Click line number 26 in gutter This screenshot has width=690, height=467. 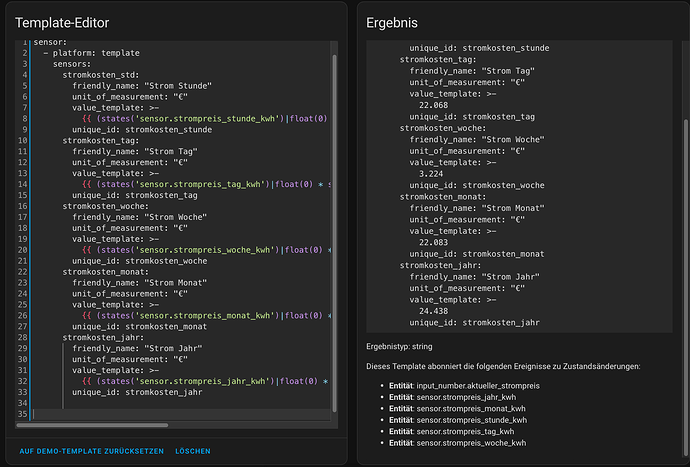pos(22,315)
